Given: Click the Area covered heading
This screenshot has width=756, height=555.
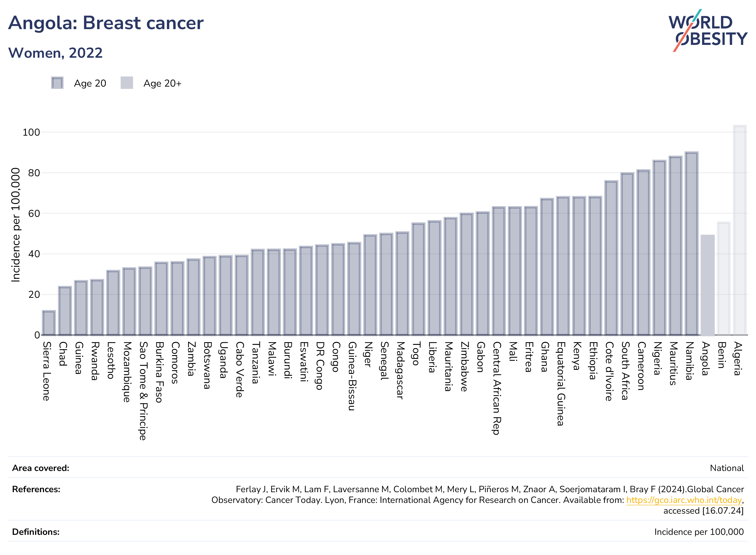Looking at the screenshot, I should pos(41,468).
